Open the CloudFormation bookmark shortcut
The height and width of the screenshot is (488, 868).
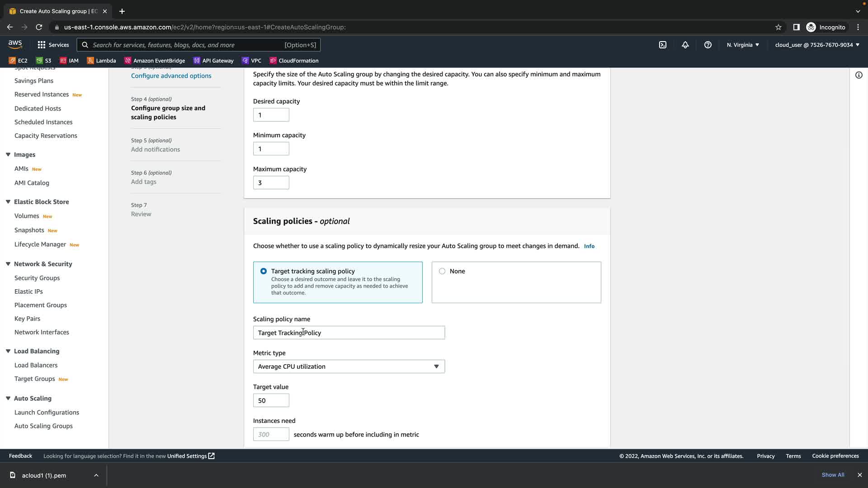click(294, 61)
